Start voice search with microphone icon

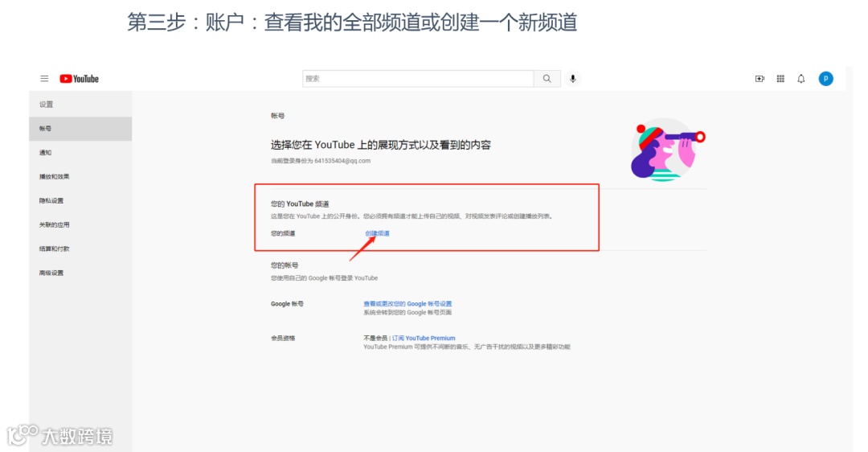[x=573, y=79]
